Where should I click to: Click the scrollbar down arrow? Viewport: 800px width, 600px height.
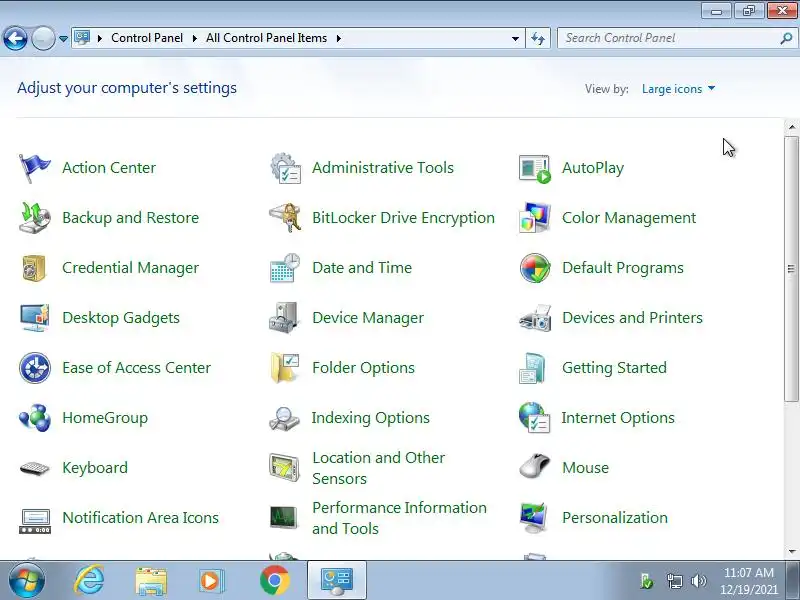(792, 552)
